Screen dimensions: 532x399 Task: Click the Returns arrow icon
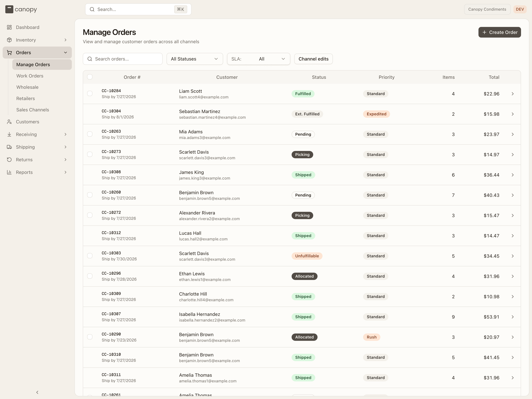(9, 160)
